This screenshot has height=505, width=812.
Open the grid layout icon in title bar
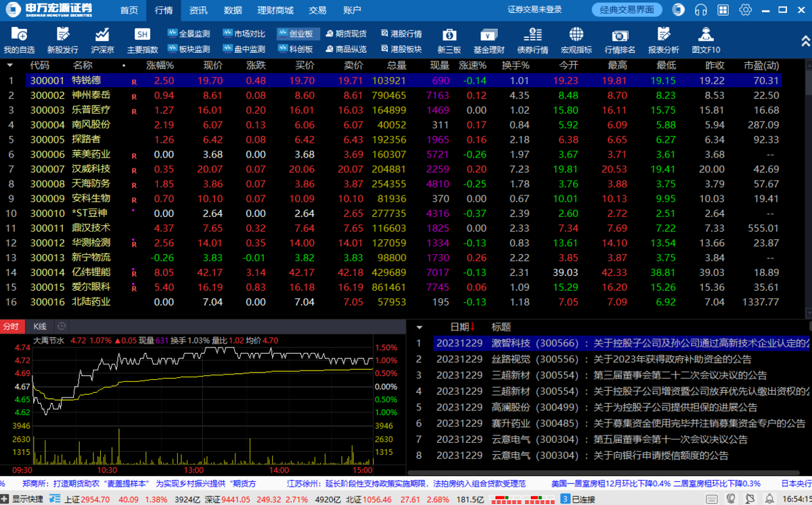(723, 9)
